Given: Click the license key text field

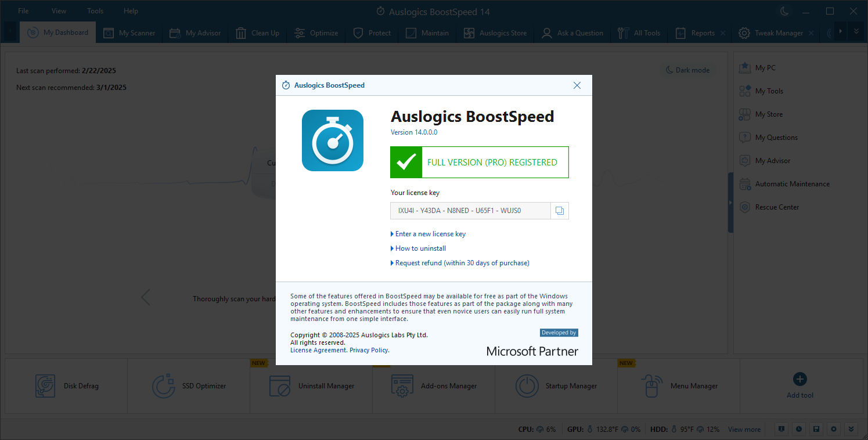Looking at the screenshot, I should coord(471,211).
